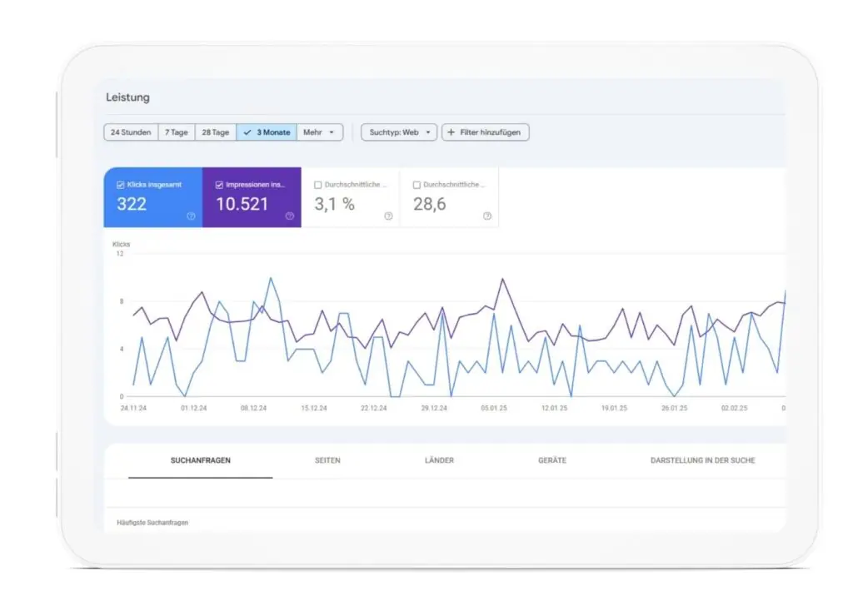853x616 pixels.
Task: Click the checkmark icon on 3 Monate
Action: click(x=247, y=132)
